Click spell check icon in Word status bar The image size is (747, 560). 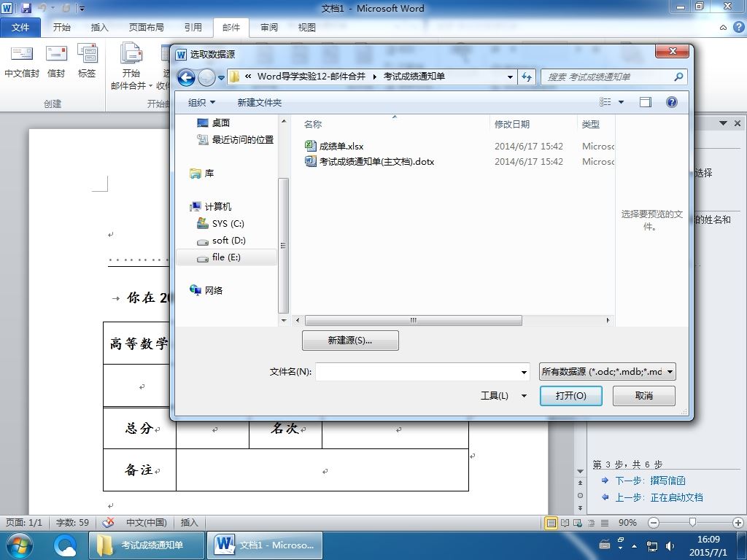[x=108, y=522]
